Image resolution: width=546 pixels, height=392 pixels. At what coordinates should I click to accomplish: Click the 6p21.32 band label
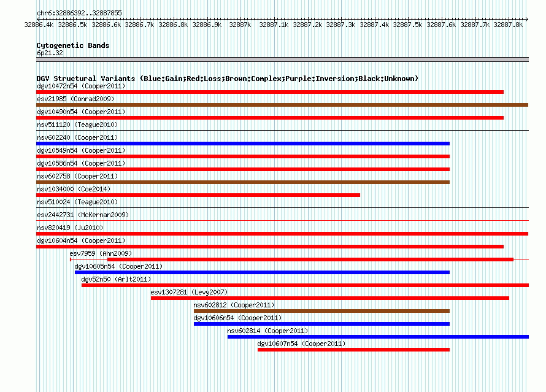point(50,53)
